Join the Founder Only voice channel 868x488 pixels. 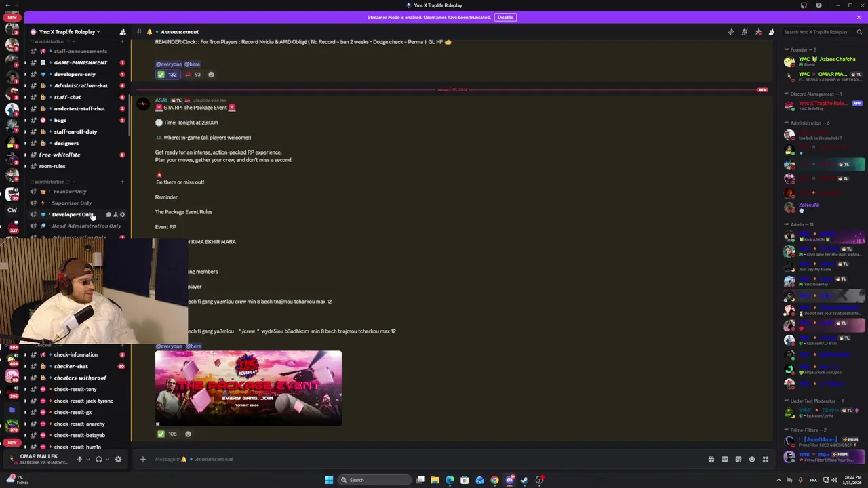pyautogui.click(x=70, y=191)
